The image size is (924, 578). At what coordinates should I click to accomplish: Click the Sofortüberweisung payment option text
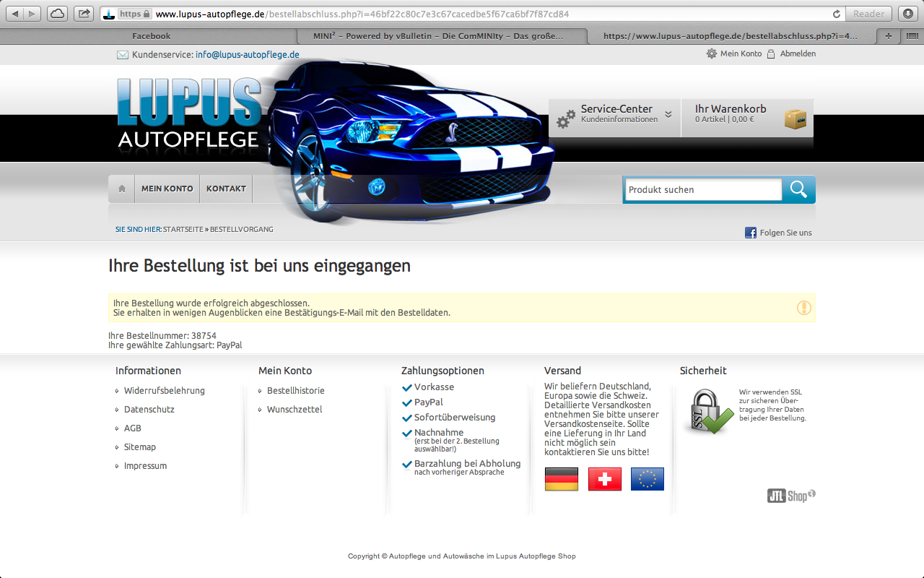455,418
